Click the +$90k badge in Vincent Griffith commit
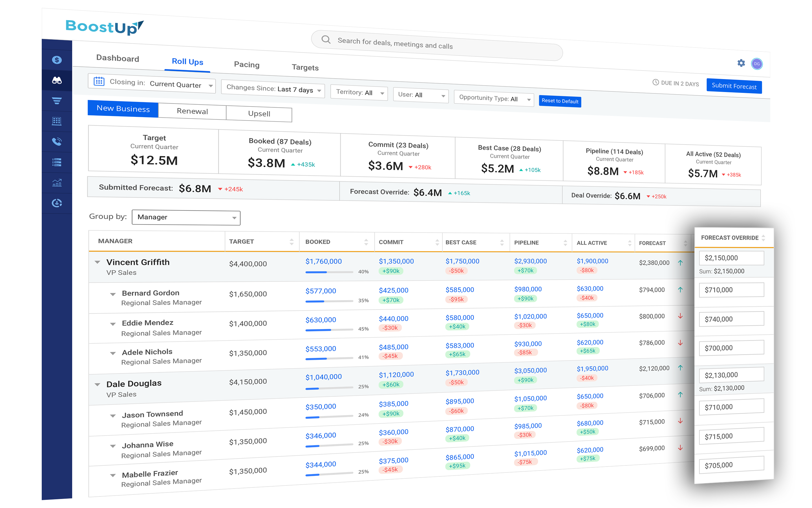 point(391,271)
